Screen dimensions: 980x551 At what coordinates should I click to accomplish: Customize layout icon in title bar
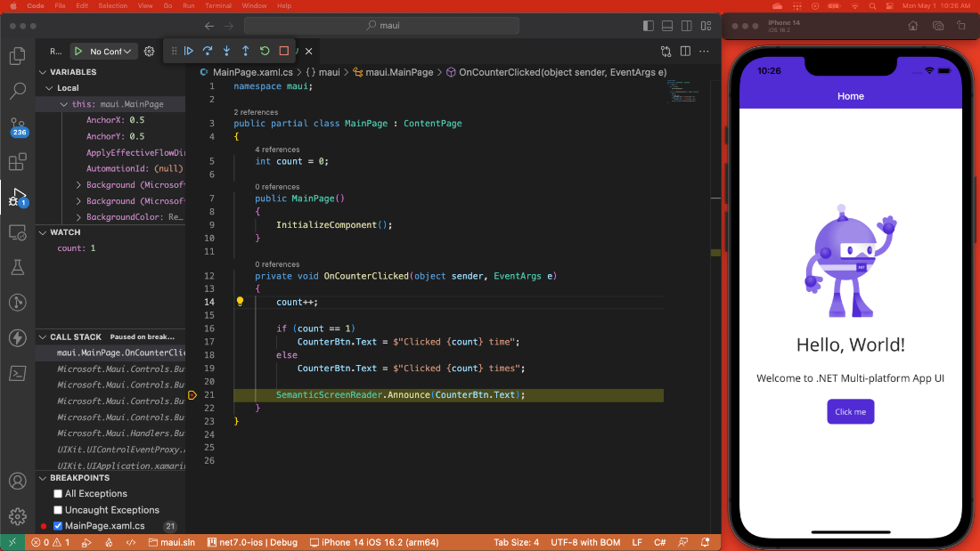[x=706, y=26]
